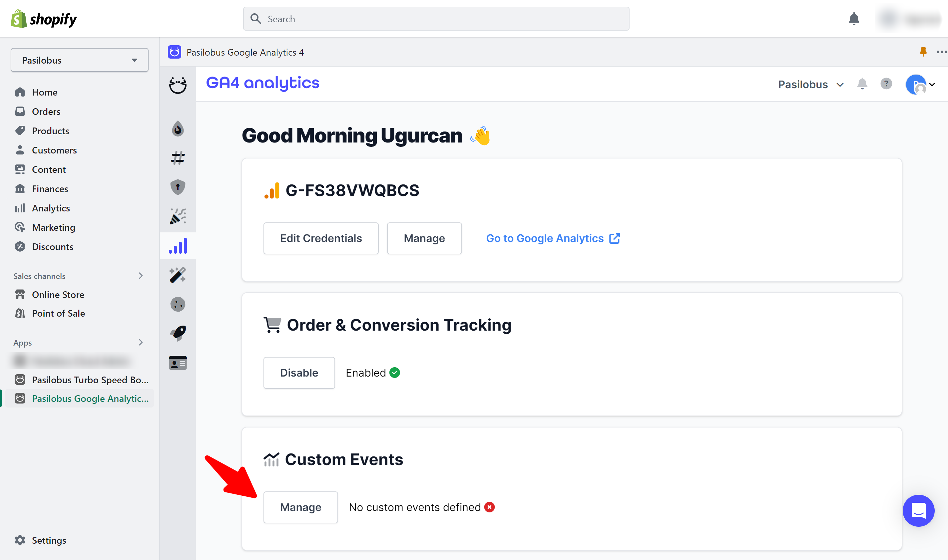This screenshot has width=948, height=560.
Task: Open the ID card icon in sidebar
Action: [x=178, y=363]
